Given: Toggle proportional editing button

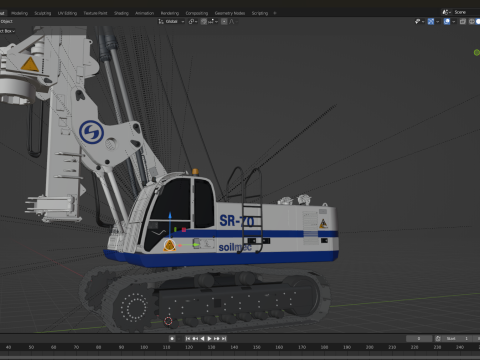Looking at the screenshot, I should (x=224, y=21).
